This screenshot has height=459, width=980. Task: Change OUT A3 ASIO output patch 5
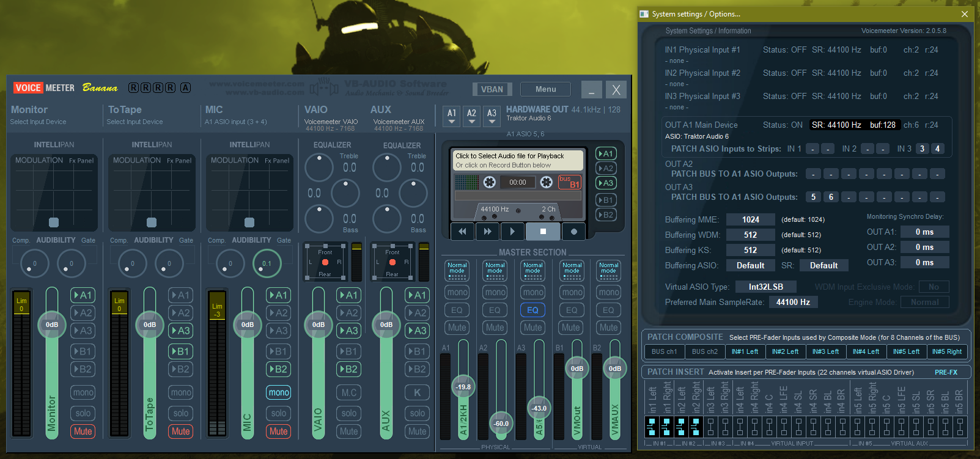813,197
